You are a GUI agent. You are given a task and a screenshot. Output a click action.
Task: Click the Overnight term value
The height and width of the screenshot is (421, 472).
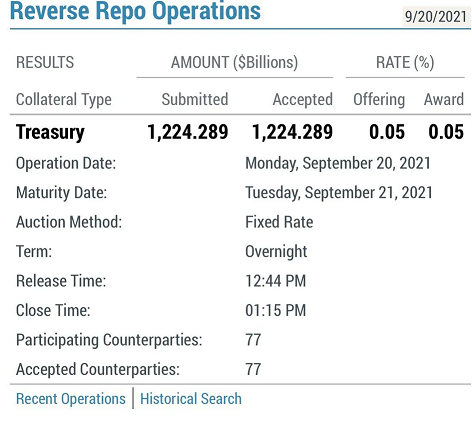point(276,252)
